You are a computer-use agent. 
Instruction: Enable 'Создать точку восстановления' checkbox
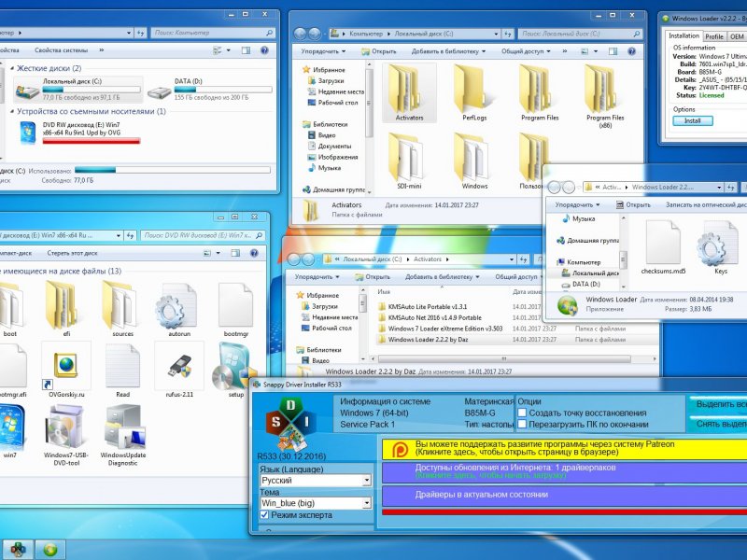coord(522,413)
